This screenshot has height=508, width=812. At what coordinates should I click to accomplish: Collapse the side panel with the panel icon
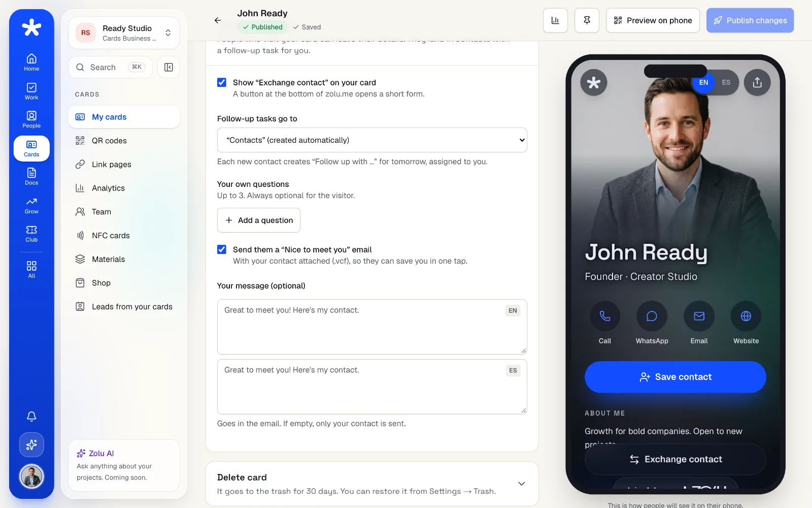click(x=168, y=67)
